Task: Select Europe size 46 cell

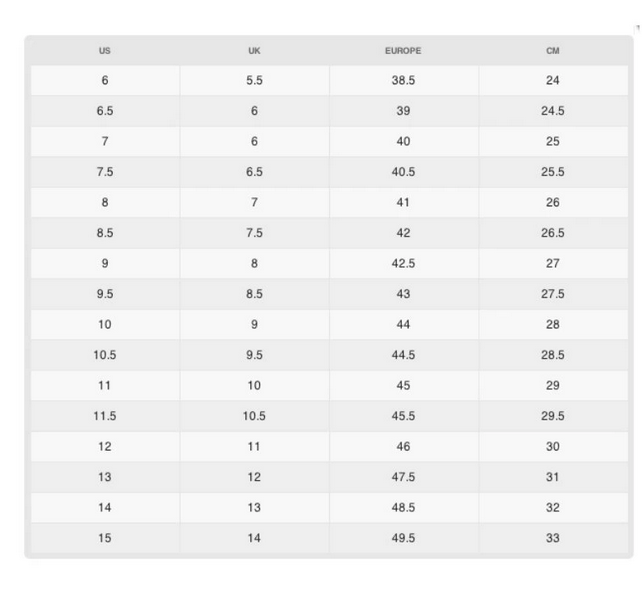Action: (403, 447)
